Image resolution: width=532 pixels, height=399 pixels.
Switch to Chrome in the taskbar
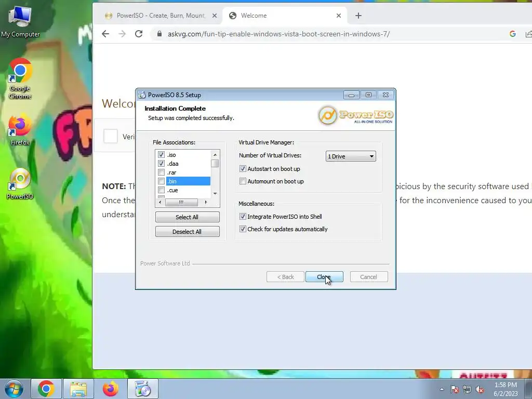tap(46, 389)
